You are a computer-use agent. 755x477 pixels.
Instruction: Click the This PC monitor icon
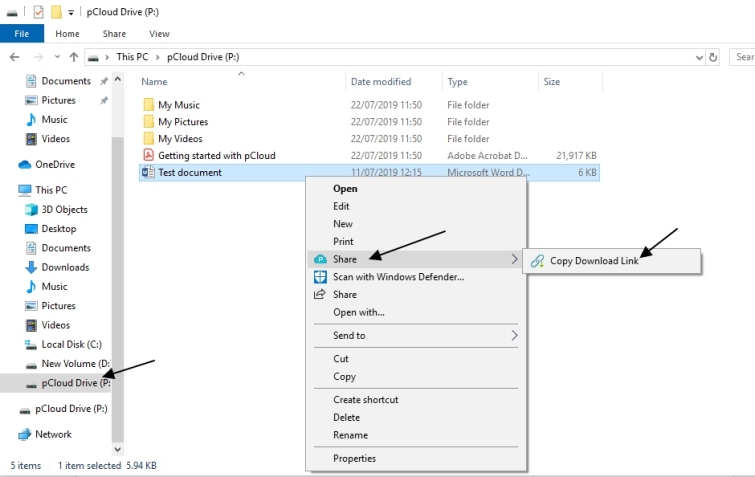[25, 190]
